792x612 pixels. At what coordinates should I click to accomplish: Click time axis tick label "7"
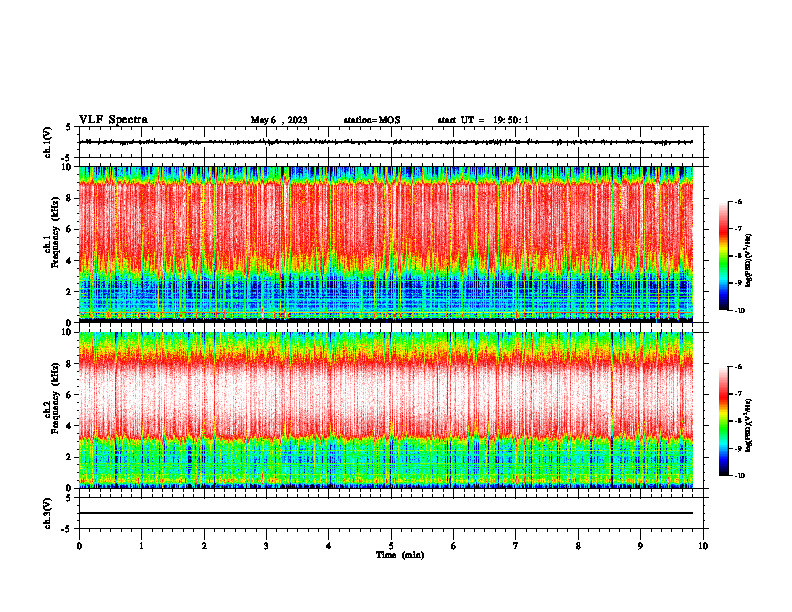point(516,546)
